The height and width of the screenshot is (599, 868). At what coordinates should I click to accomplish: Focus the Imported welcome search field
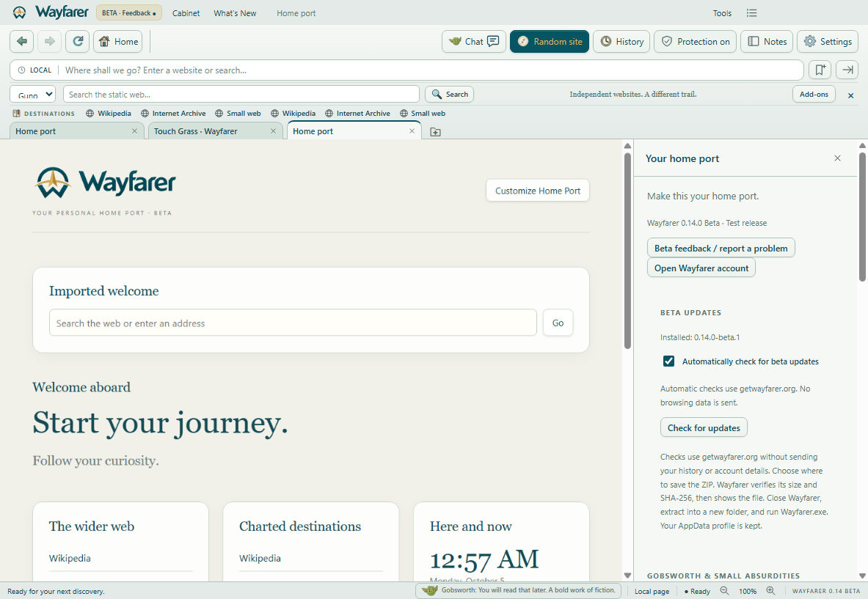click(293, 323)
